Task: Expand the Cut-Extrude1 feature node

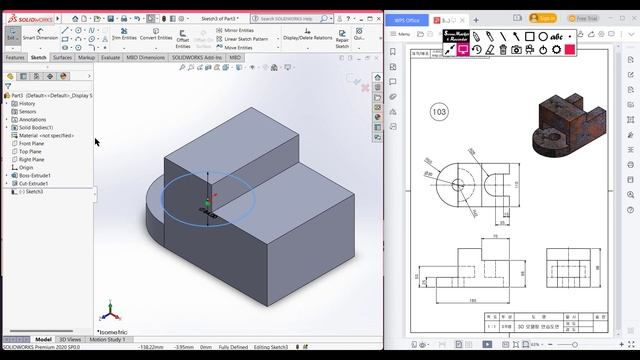Action: [x=7, y=184]
